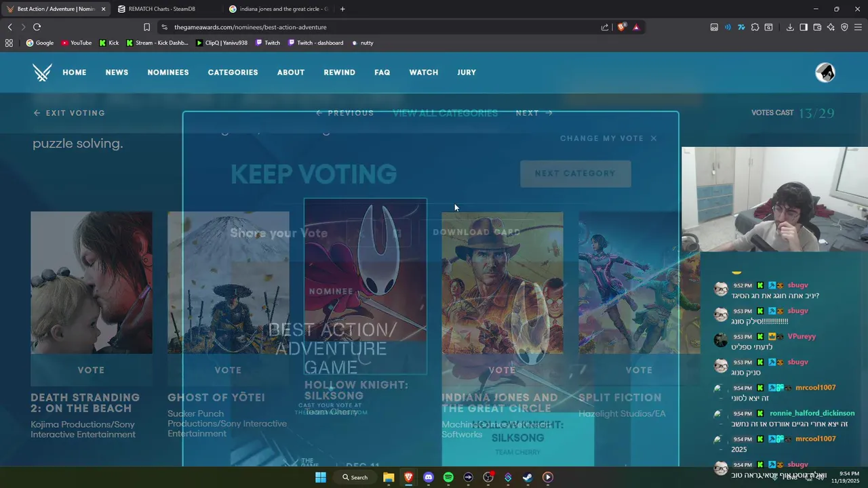Click the NEXT CATEGORY button

pos(575,174)
